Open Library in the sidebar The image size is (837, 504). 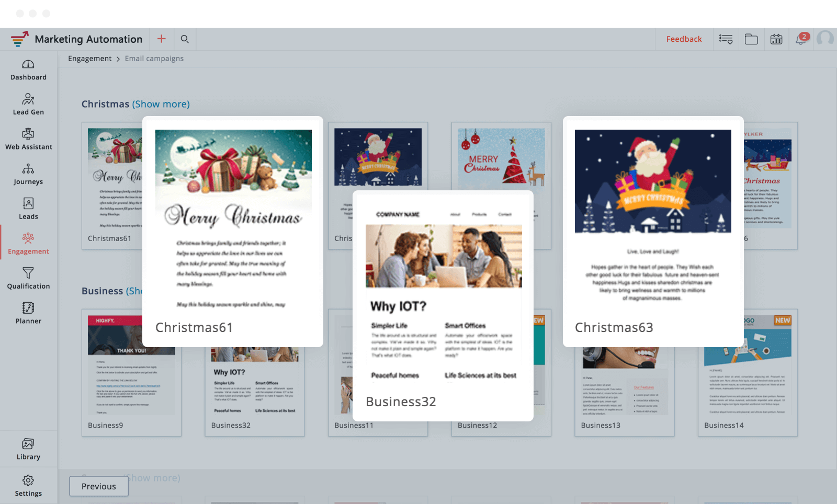(x=28, y=449)
